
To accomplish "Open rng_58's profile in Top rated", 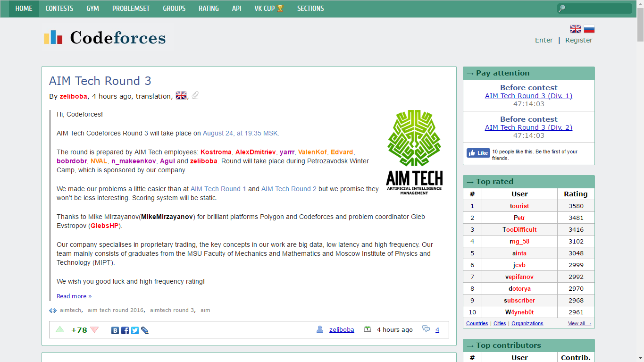I will click(519, 242).
